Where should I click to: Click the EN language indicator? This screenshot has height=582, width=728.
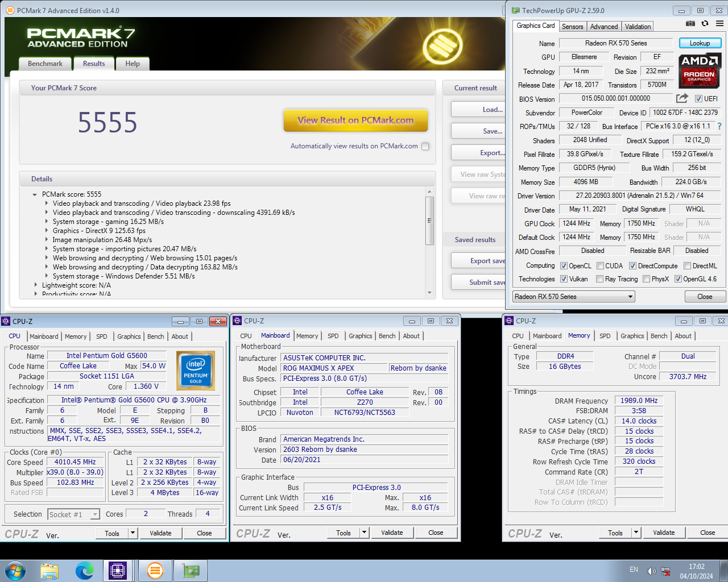(634, 569)
